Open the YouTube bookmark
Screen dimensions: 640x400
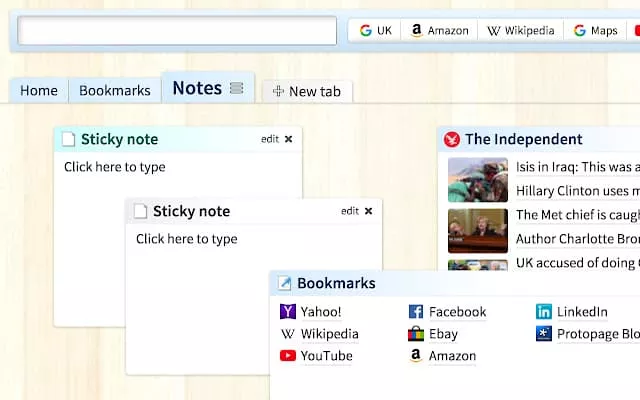326,356
